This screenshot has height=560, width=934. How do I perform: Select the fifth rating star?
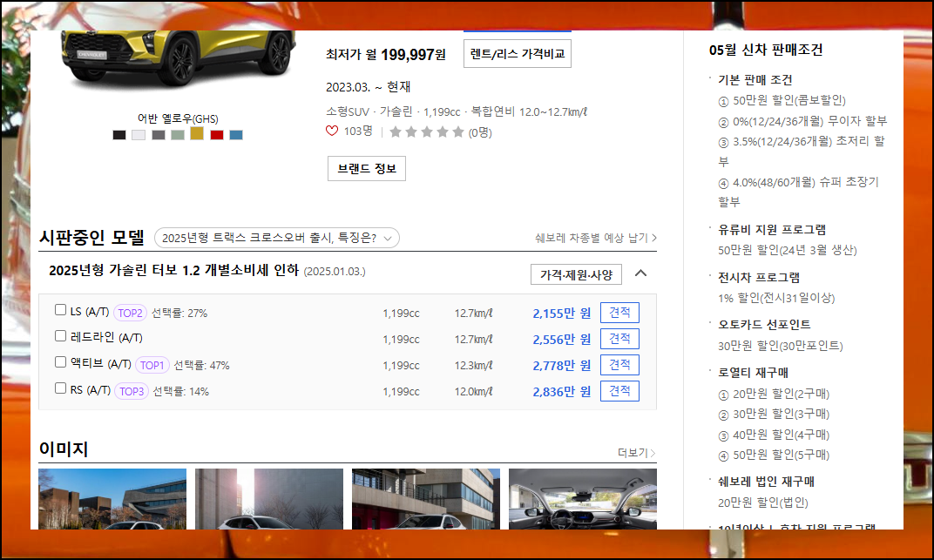[x=458, y=132]
